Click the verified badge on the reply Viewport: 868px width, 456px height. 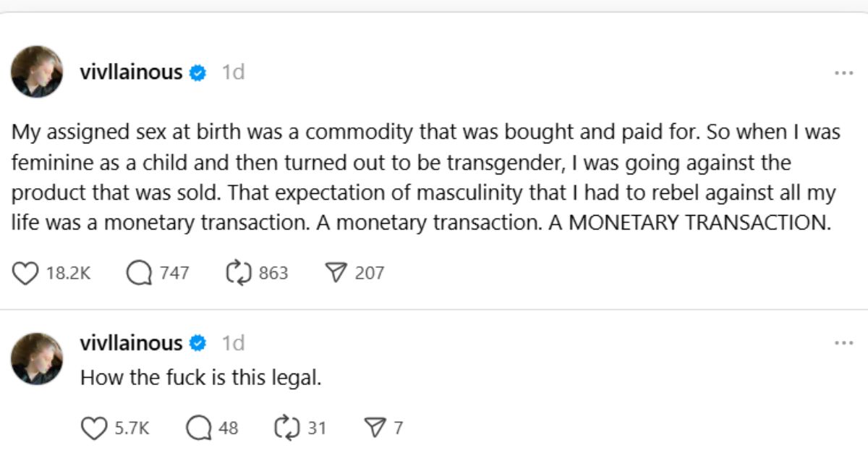click(x=197, y=343)
